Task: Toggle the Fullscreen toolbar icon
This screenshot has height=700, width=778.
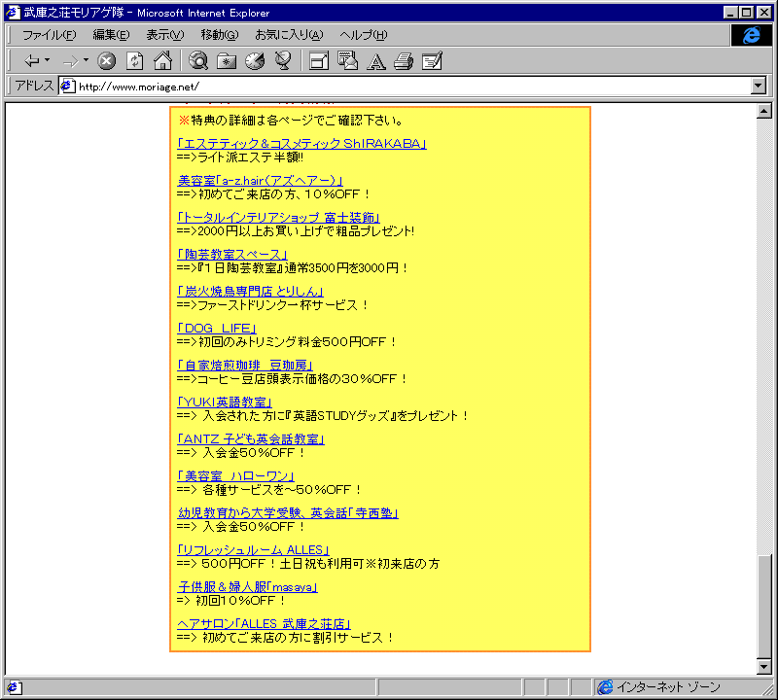Action: click(319, 61)
